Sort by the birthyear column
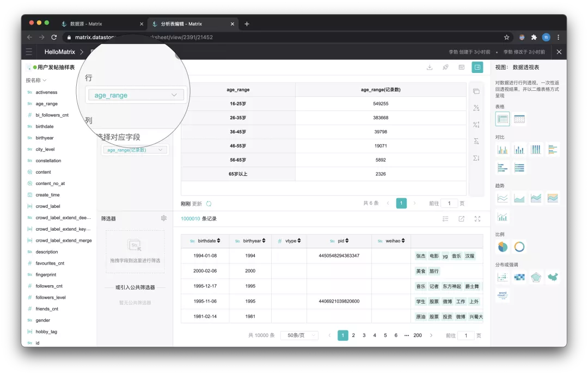 (264, 241)
